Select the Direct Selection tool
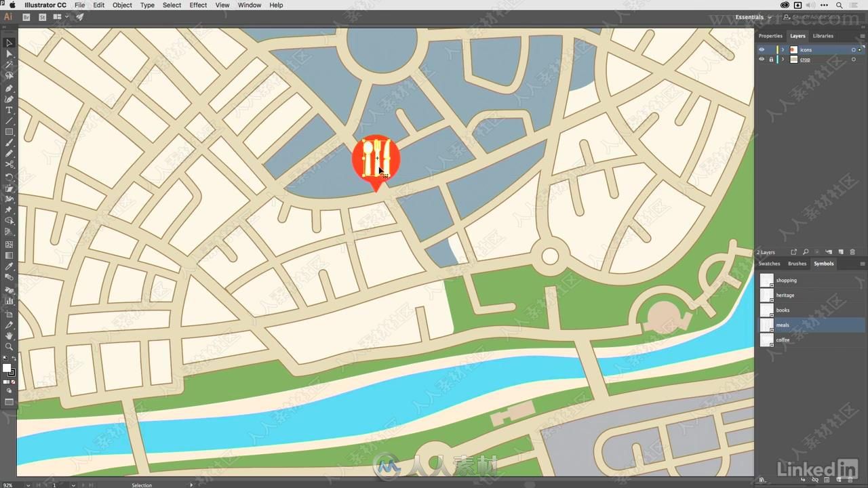 (9, 54)
